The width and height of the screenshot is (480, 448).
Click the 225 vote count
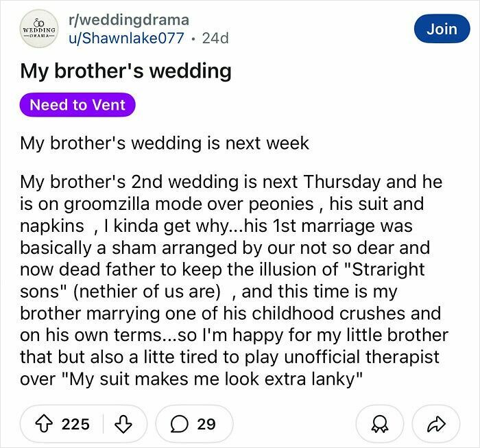click(75, 424)
